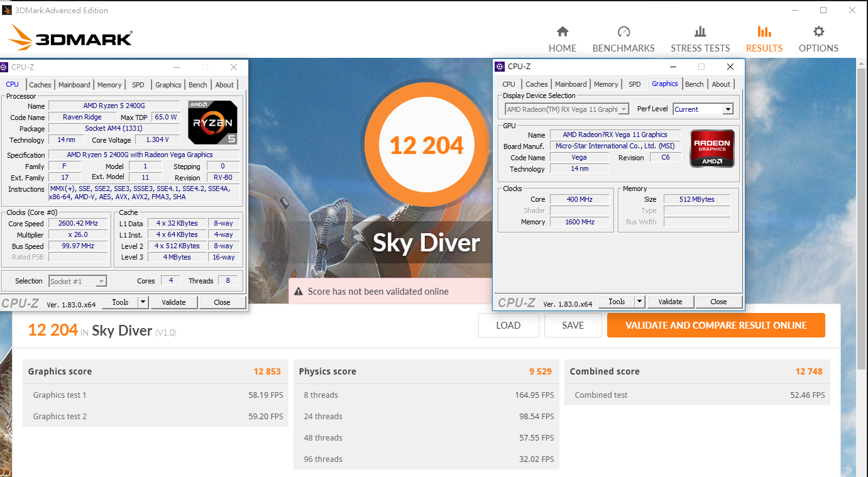Viewport: 868px width, 477px height.
Task: Click the LOAD result button
Action: tap(508, 326)
